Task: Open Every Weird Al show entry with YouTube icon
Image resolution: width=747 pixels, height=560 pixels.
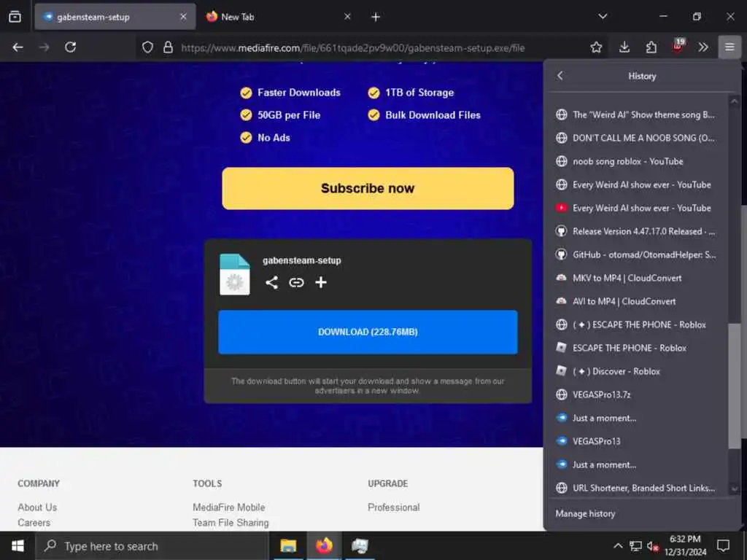Action: click(638, 208)
